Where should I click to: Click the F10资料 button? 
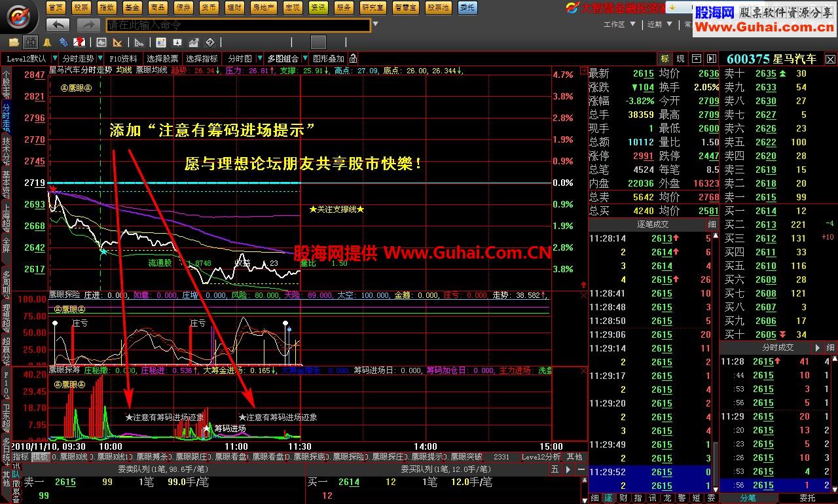click(124, 58)
